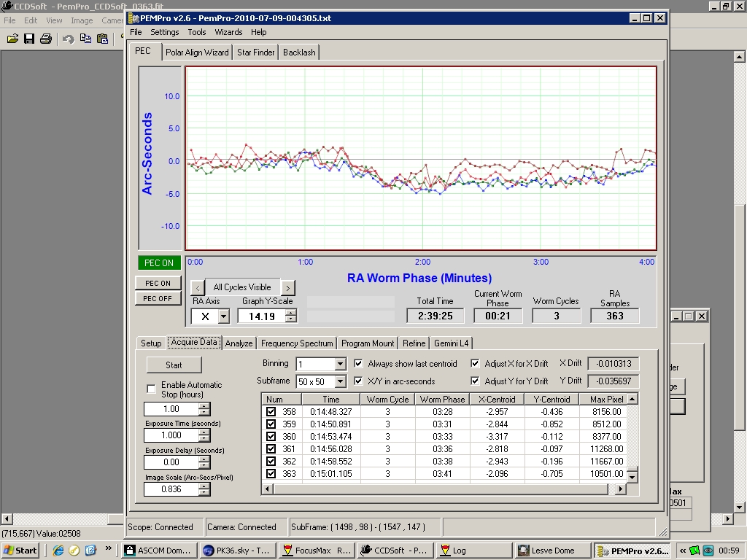Click the Exposure Time seconds field
This screenshot has height=560, width=747.
pos(171,435)
